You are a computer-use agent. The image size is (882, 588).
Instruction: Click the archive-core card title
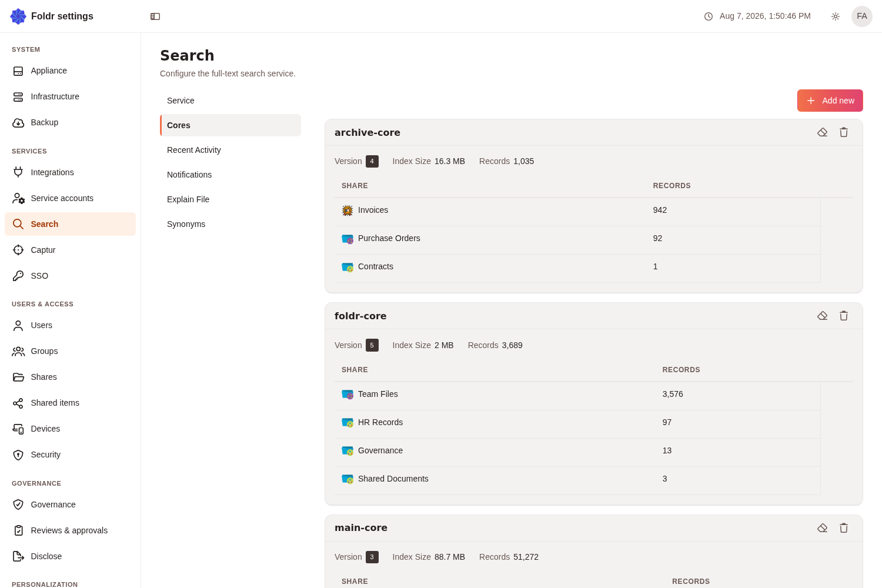pyautogui.click(x=367, y=132)
